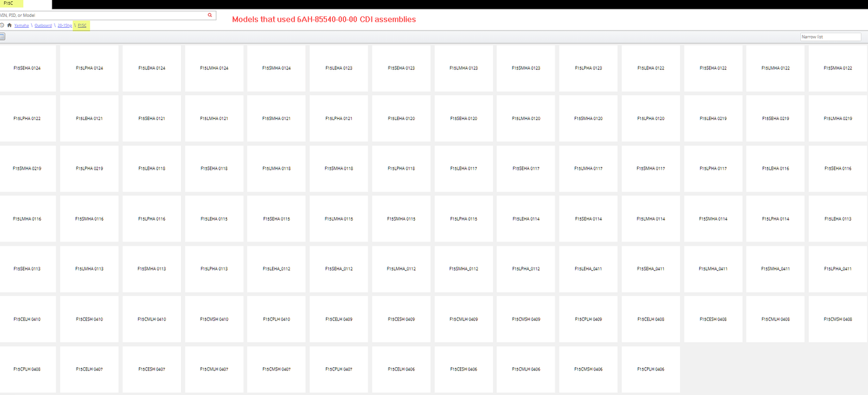Open model tile F15LEHA 0121
Screen dimensions: 868x395
point(90,118)
